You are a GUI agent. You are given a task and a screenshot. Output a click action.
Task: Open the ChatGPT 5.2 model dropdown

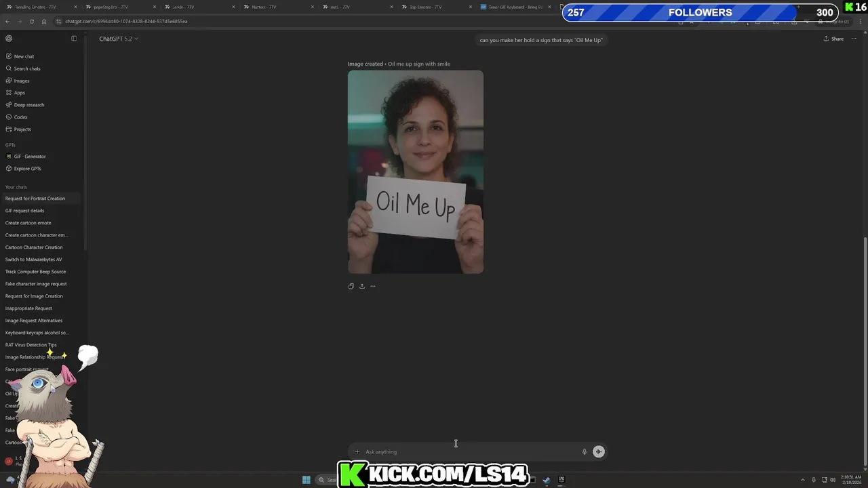click(x=119, y=39)
